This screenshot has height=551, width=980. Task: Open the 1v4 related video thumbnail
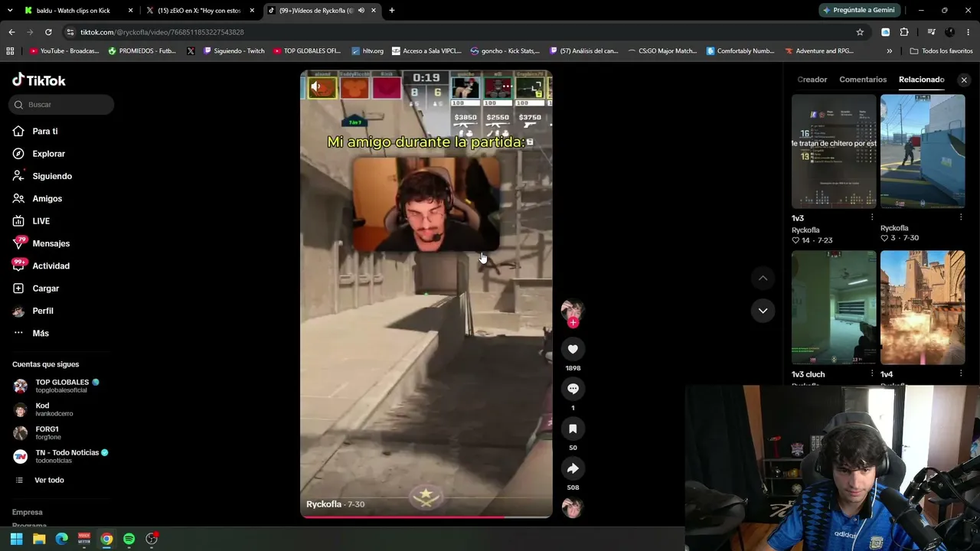[x=923, y=307]
